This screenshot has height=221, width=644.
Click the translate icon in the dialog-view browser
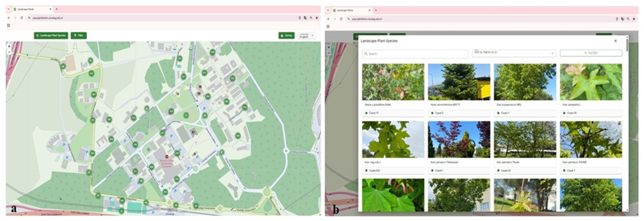[622, 19]
